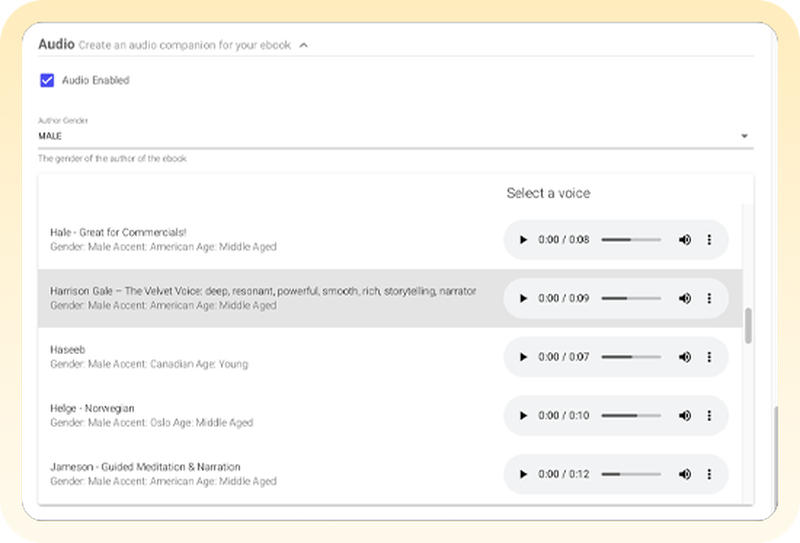
Task: Open more options for Jameson audio
Action: tap(709, 474)
